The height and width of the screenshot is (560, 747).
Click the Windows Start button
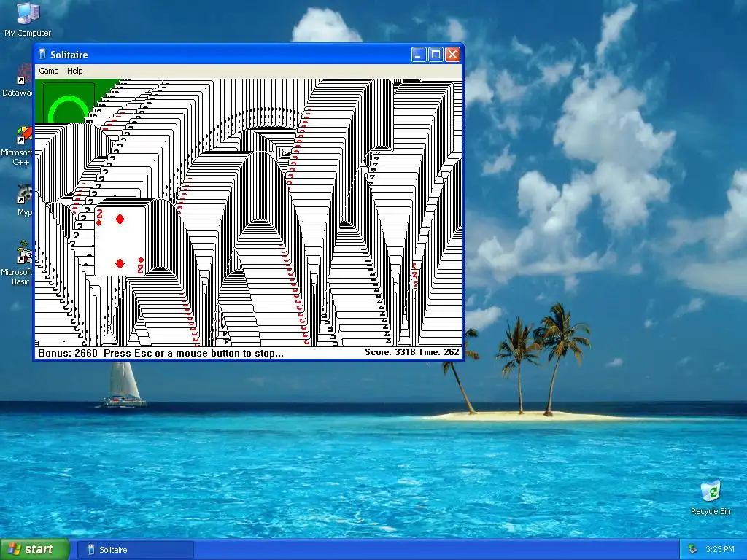point(35,550)
